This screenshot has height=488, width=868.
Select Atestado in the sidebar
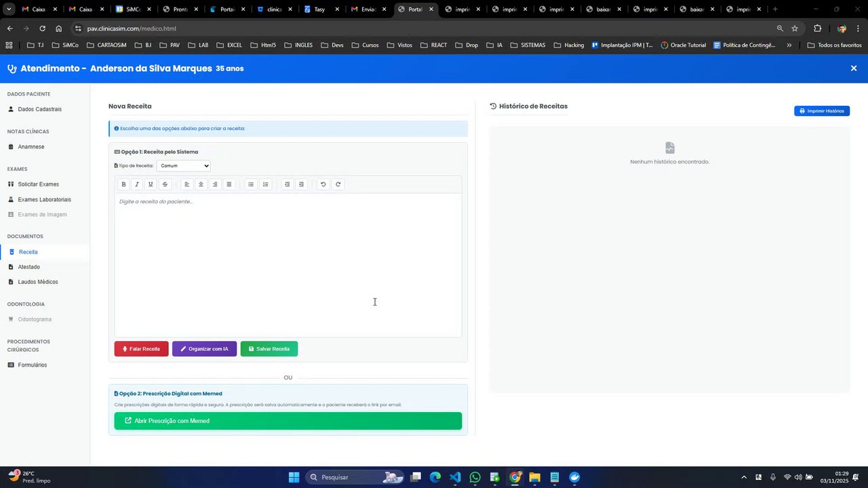tap(28, 267)
